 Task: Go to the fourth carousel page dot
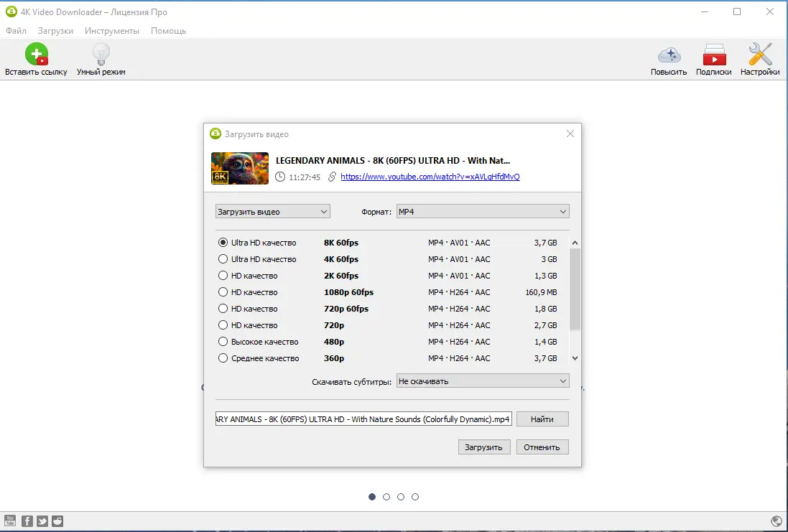pyautogui.click(x=415, y=497)
